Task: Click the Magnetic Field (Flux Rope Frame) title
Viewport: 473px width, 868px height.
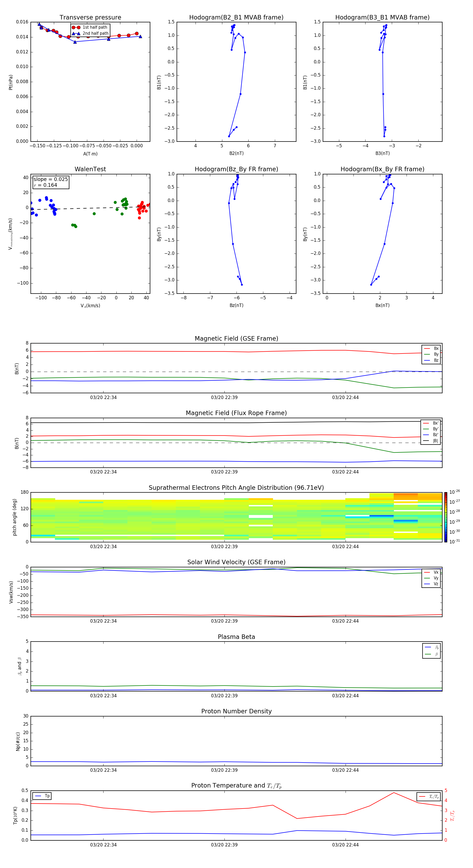Action: pyautogui.click(x=236, y=413)
